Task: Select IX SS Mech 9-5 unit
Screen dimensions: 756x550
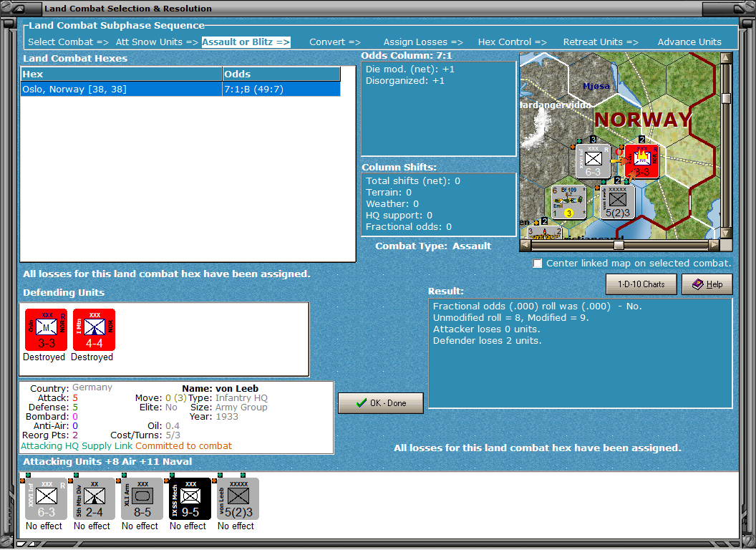Action: pos(190,499)
